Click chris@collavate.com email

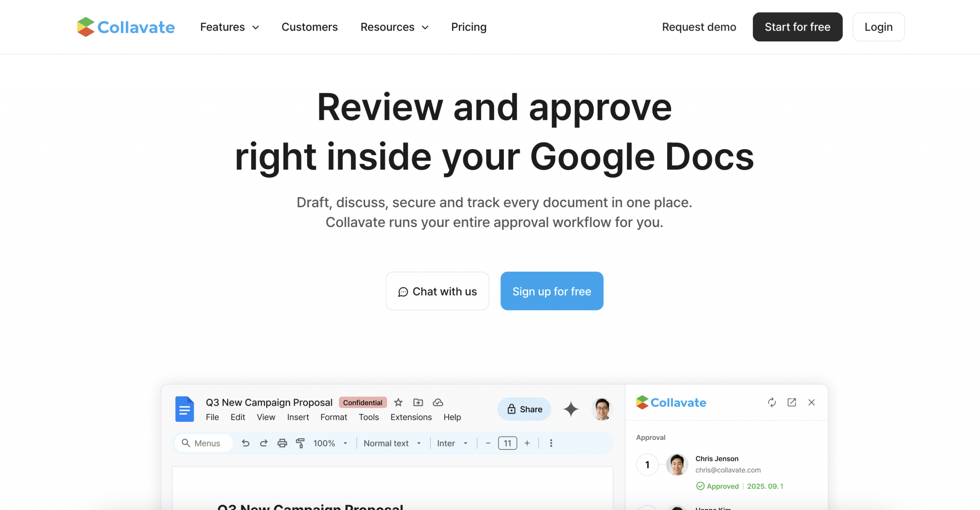[728, 470]
